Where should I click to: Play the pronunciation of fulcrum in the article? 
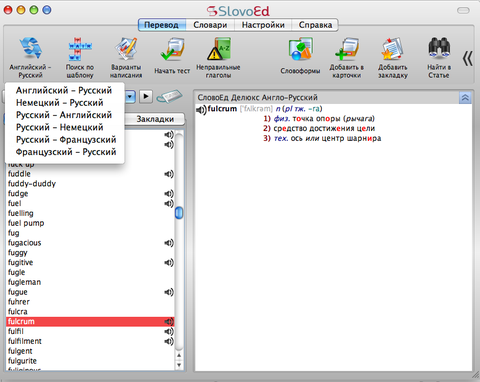[x=201, y=109]
